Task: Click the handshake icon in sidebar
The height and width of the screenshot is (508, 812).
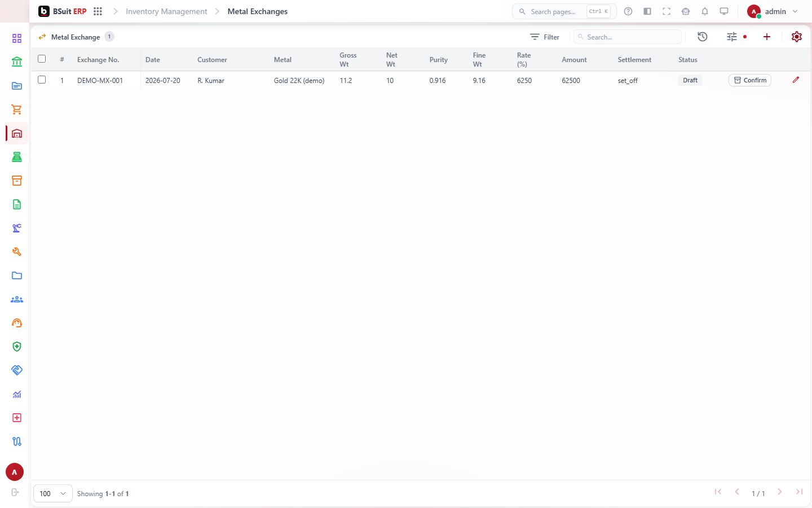Action: pos(17,370)
